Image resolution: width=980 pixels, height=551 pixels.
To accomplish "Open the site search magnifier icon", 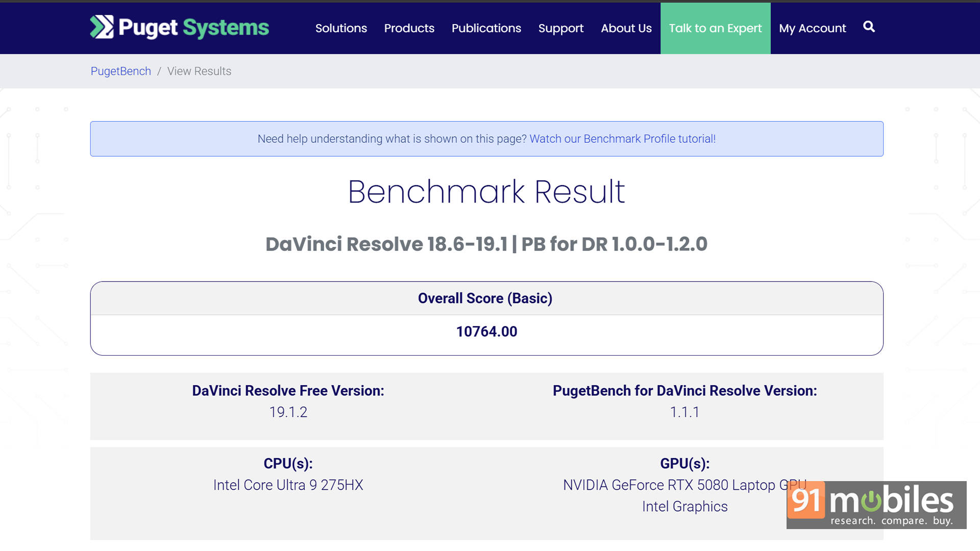I will 869,27.
